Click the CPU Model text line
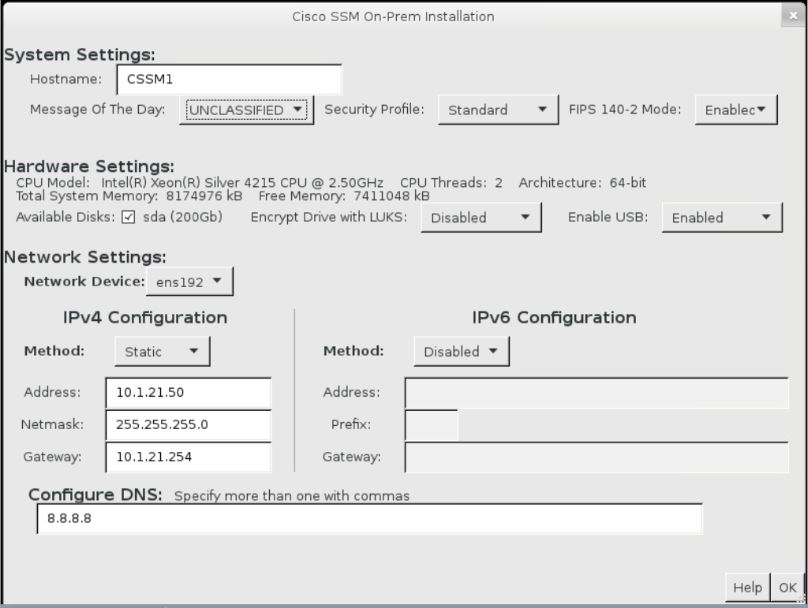Screen dimensions: 808x608 pos(199,183)
